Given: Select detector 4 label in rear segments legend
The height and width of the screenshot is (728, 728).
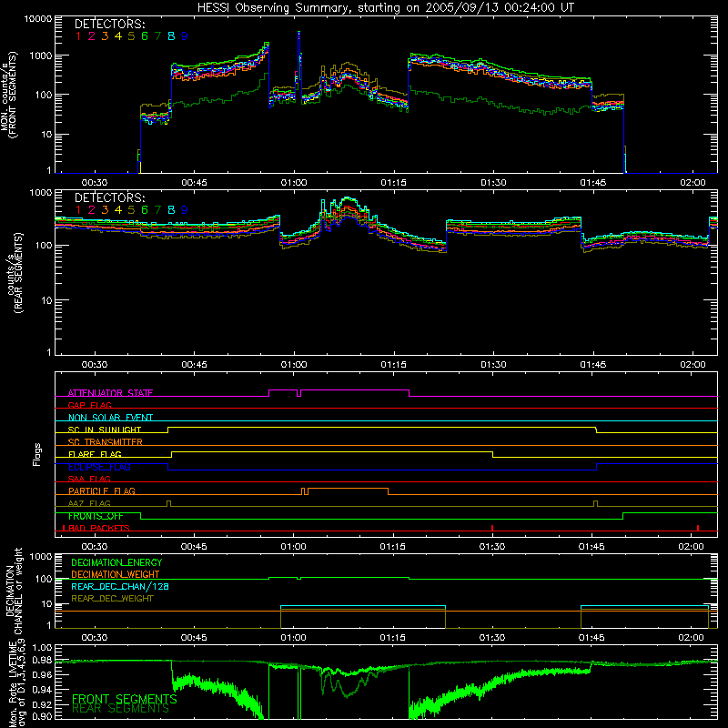Looking at the screenshot, I should [118, 210].
